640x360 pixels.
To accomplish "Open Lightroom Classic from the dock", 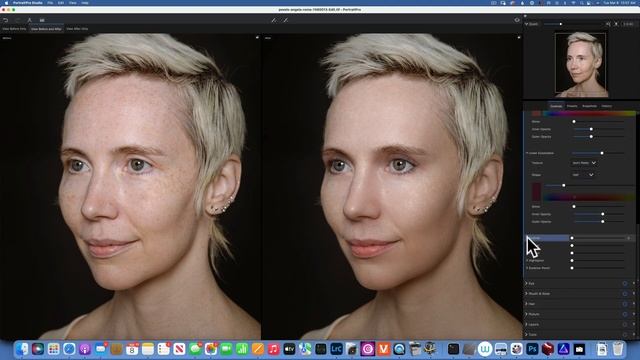I will (x=336, y=349).
